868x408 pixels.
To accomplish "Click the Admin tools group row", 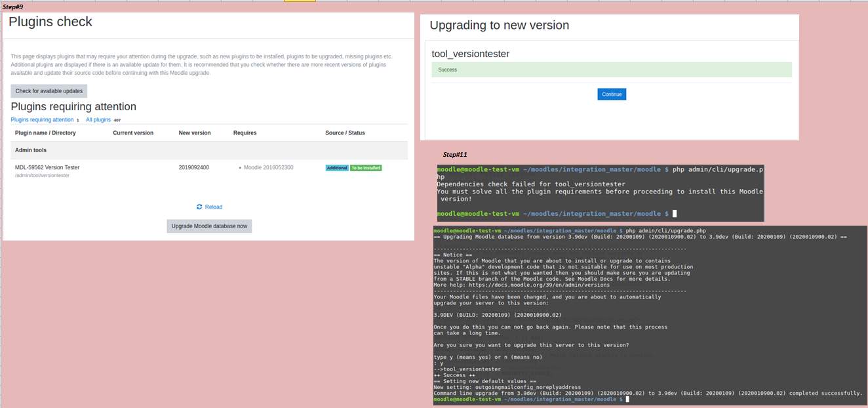I will (x=209, y=150).
